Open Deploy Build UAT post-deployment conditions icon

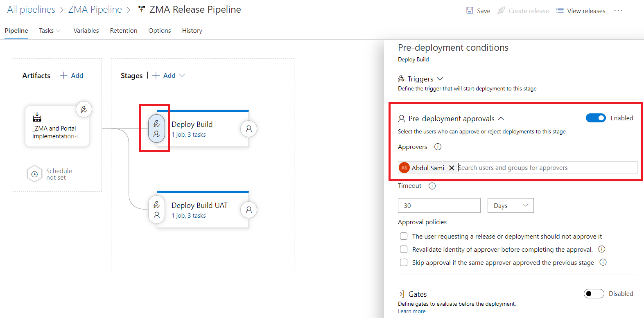click(x=249, y=210)
